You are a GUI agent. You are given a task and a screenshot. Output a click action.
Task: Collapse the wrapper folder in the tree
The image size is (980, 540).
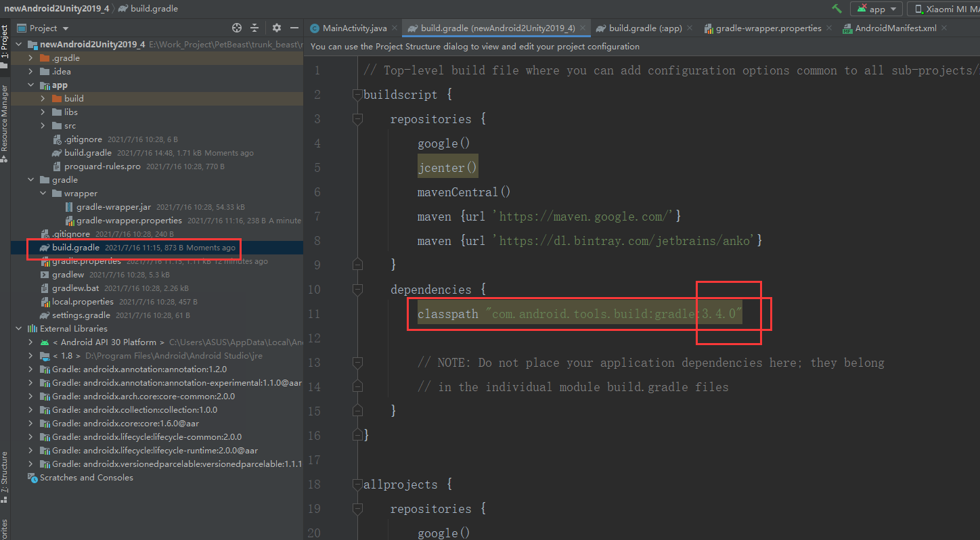42,193
